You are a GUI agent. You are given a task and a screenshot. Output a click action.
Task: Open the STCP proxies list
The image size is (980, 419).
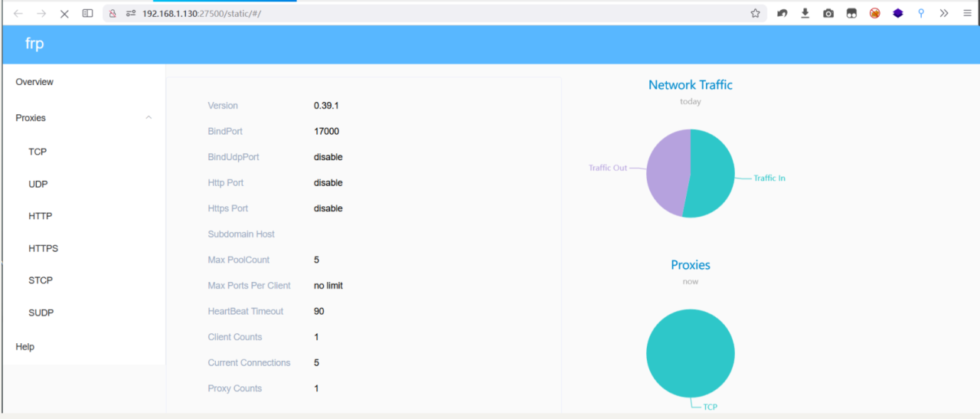(x=41, y=280)
